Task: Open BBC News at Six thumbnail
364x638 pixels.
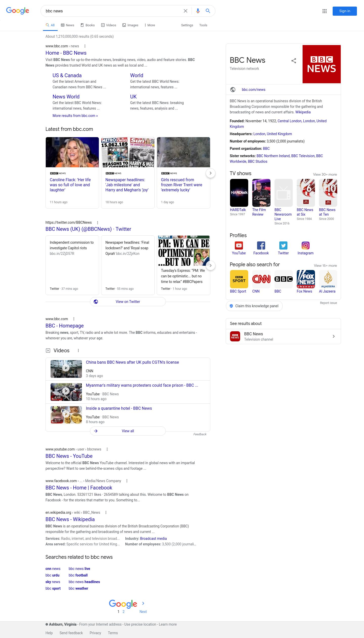Action: coord(306,193)
